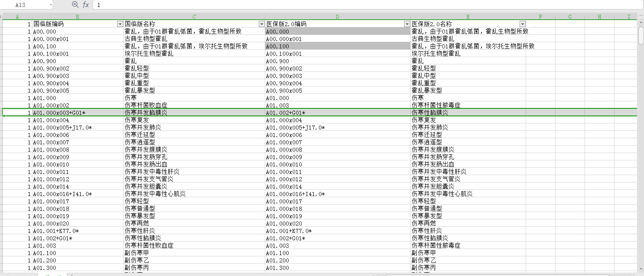Click the vertical scrollbar thumb
The width and height of the screenshot is (644, 276).
click(641, 35)
